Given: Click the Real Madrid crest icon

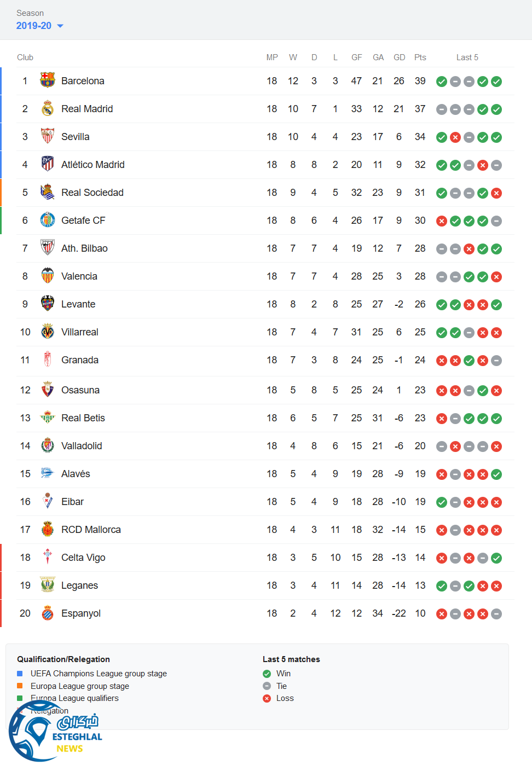Looking at the screenshot, I should tap(48, 108).
